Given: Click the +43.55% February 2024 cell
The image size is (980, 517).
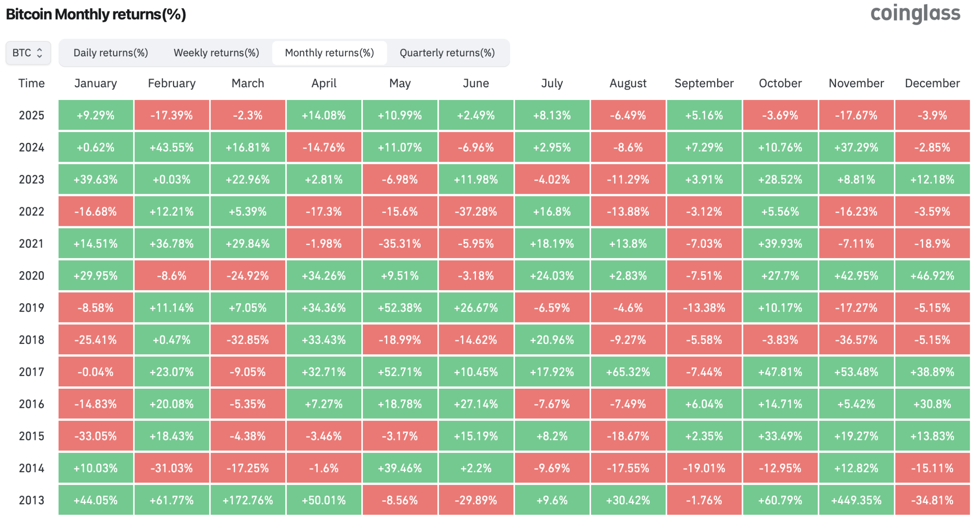Looking at the screenshot, I should [171, 147].
